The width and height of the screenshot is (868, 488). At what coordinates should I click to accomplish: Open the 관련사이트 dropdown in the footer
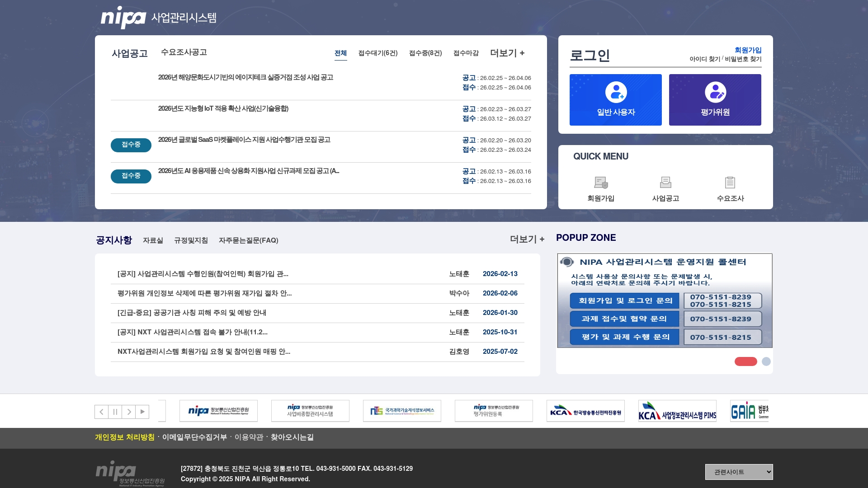coord(738,471)
